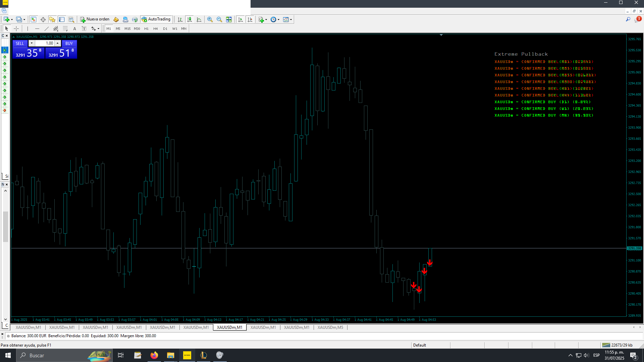Click the zoom out magnifier icon

pyautogui.click(x=219, y=19)
